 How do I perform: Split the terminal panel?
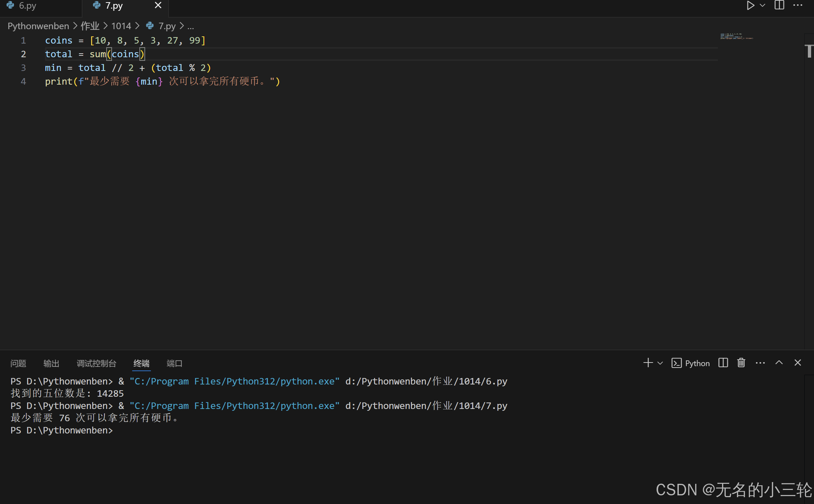point(723,363)
